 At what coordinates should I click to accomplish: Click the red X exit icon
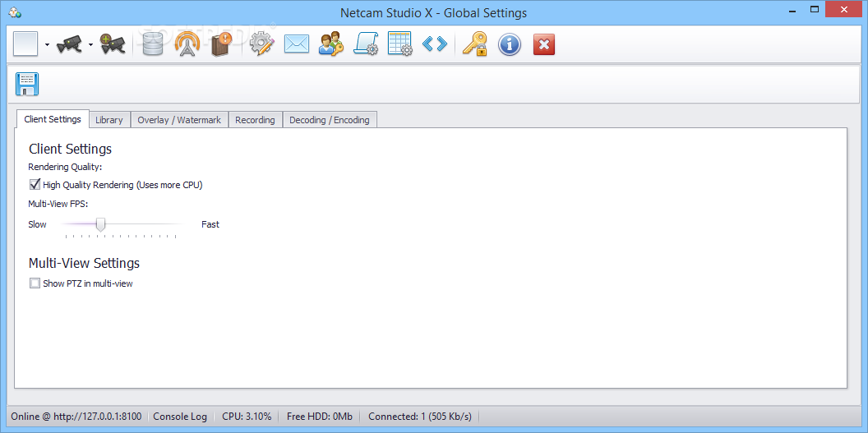544,44
